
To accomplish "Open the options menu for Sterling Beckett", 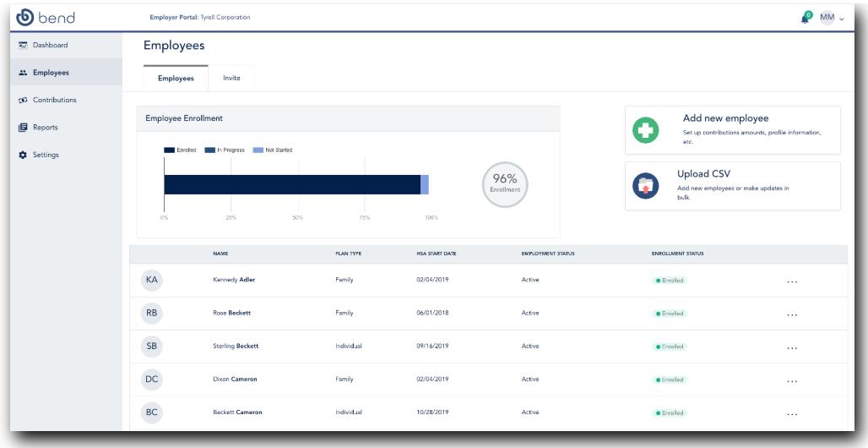I will point(791,347).
